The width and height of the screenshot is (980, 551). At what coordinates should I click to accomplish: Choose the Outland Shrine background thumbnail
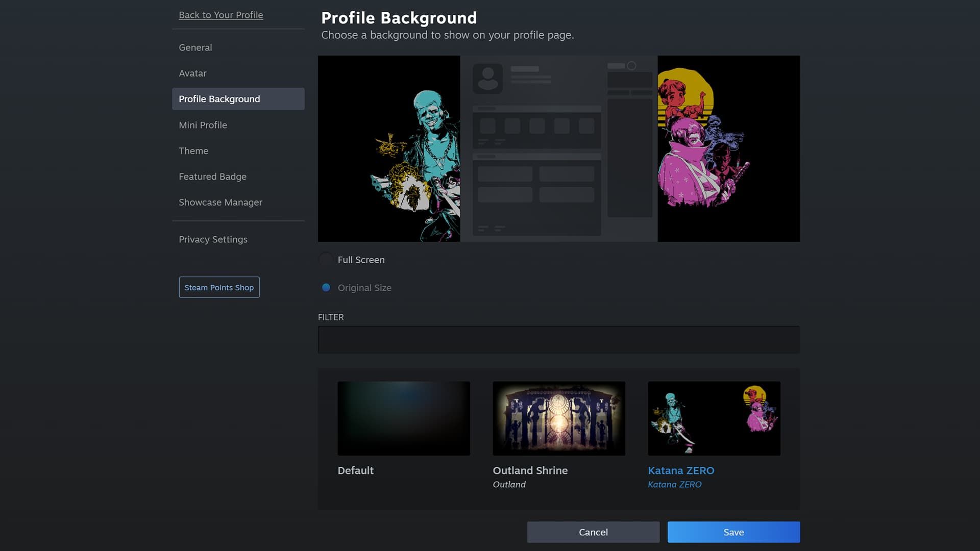[x=559, y=418]
